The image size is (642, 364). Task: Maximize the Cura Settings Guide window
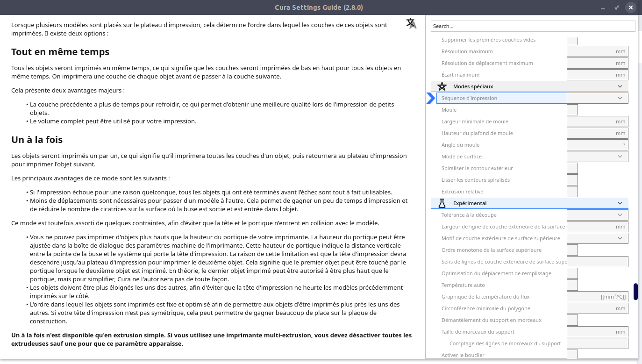coord(617,7)
